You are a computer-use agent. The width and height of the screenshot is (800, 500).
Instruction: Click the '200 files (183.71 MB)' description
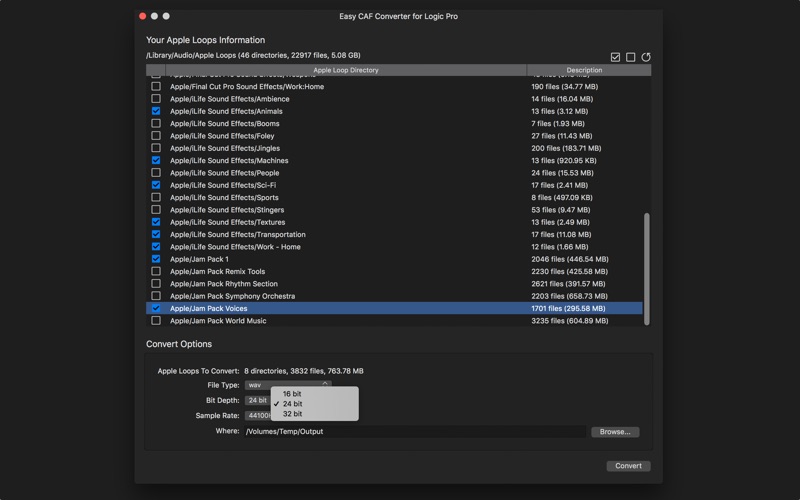[x=566, y=148]
